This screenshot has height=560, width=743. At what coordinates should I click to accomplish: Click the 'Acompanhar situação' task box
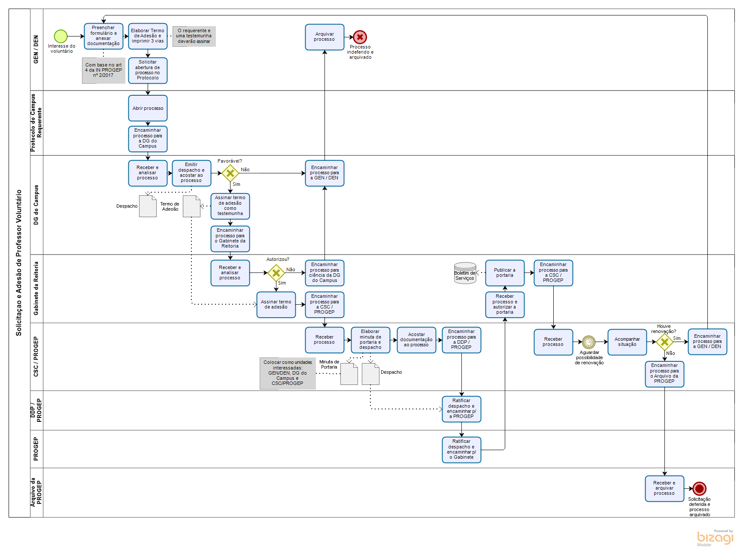coord(627,342)
